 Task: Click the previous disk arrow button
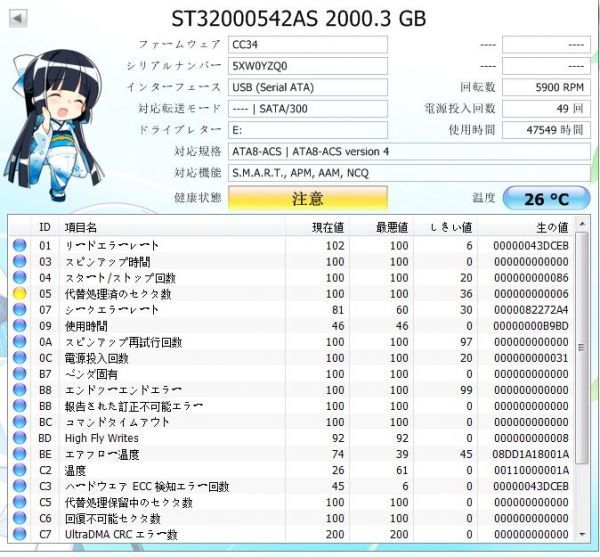[18, 18]
